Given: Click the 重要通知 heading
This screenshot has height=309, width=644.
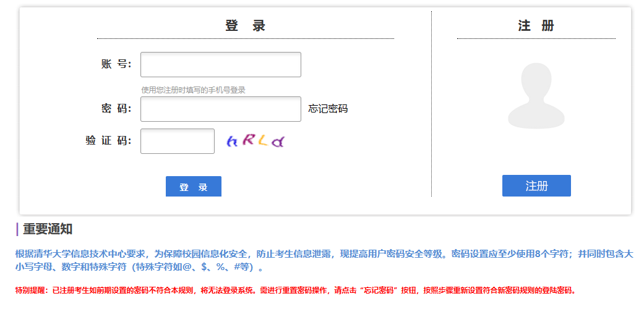Looking at the screenshot, I should [x=48, y=229].
